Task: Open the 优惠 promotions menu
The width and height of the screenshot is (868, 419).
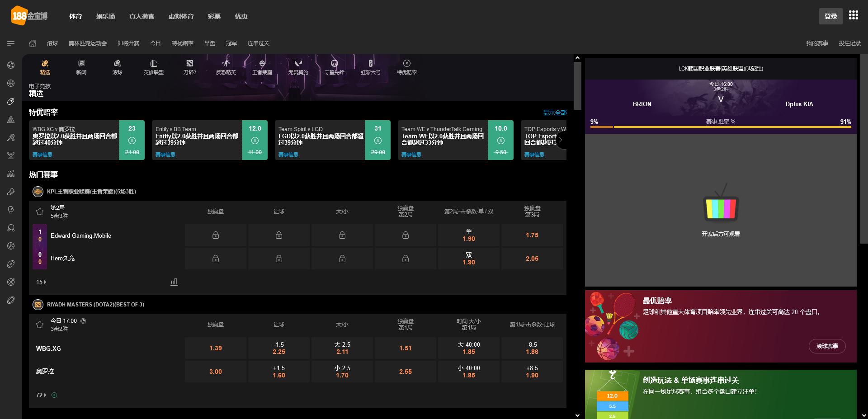Action: (x=241, y=16)
